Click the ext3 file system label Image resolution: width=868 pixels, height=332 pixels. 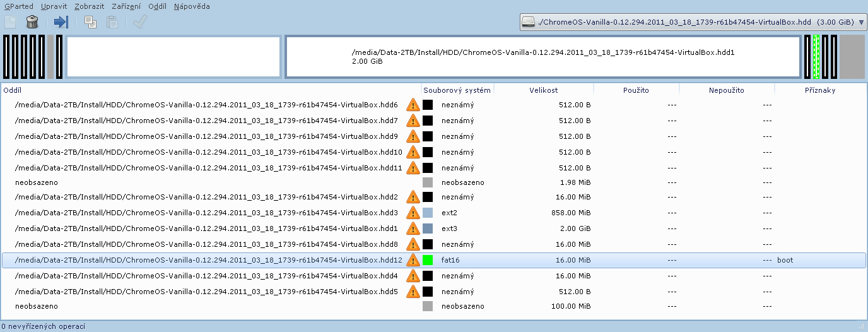[x=449, y=228]
